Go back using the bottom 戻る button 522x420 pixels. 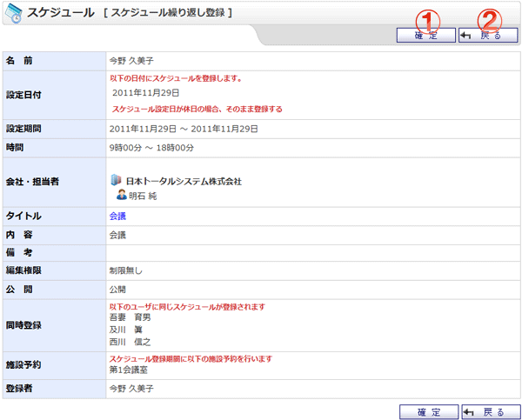tap(491, 411)
